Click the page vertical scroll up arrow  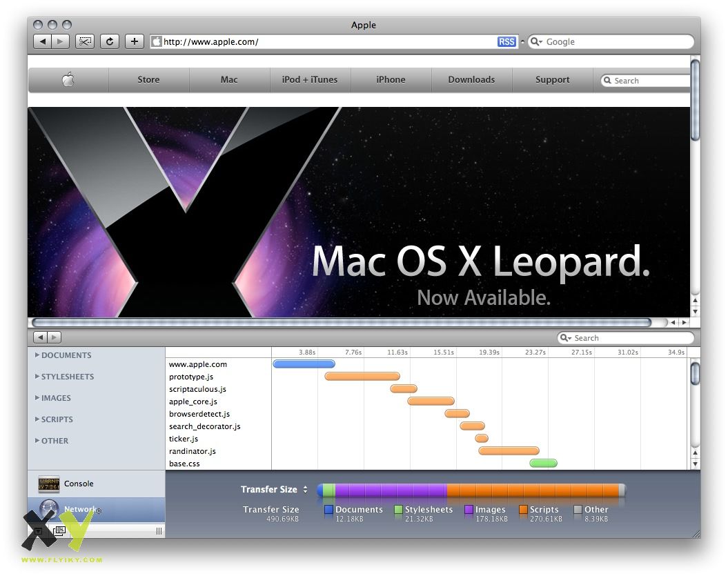695,300
